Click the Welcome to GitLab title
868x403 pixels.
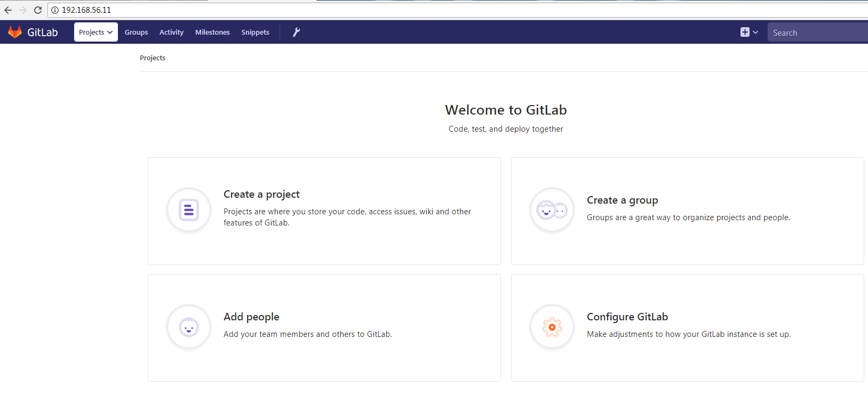pyautogui.click(x=506, y=110)
